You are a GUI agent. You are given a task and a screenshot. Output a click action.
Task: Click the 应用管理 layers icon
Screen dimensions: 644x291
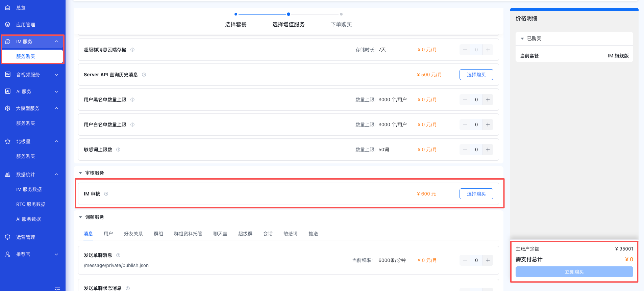pos(7,24)
